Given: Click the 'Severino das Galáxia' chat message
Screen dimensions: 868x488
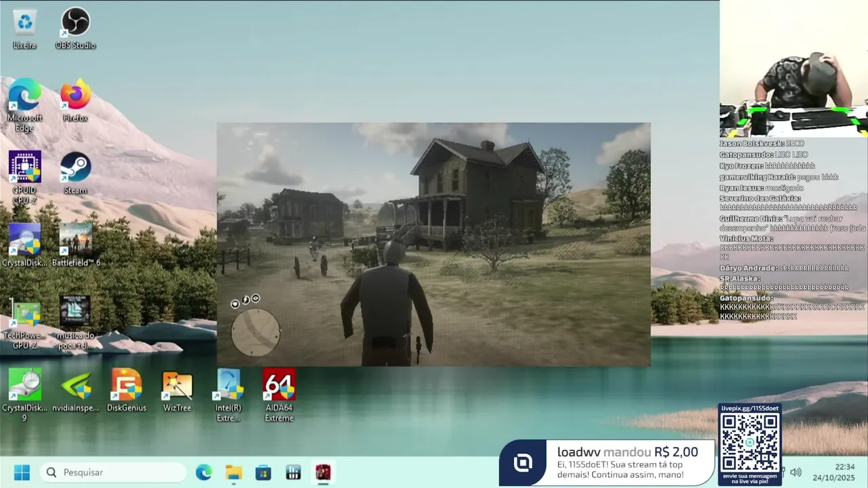Looking at the screenshot, I should pyautogui.click(x=788, y=203).
